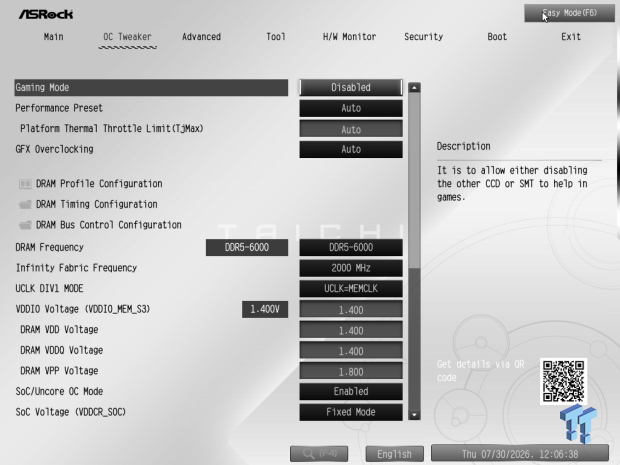Change Gaming Mode Disabled value
The height and width of the screenshot is (465, 620).
tap(351, 87)
